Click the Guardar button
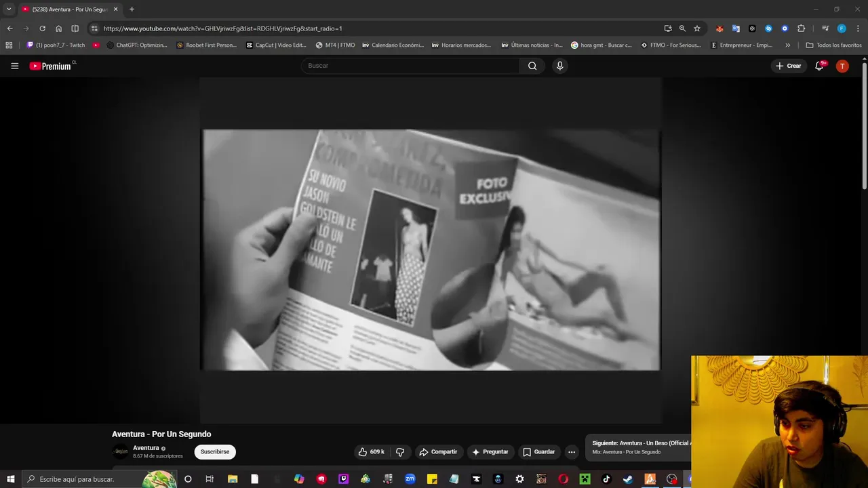This screenshot has height=488, width=868. [x=539, y=451]
